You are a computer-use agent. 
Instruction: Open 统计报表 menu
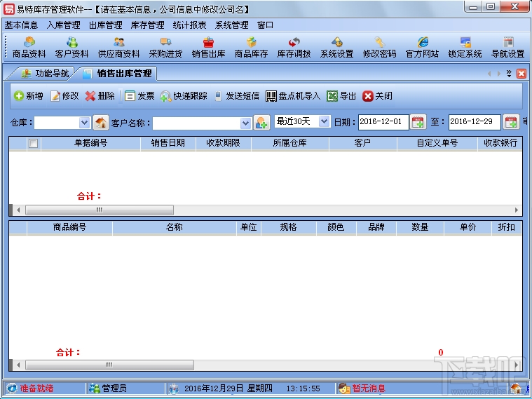pos(190,25)
